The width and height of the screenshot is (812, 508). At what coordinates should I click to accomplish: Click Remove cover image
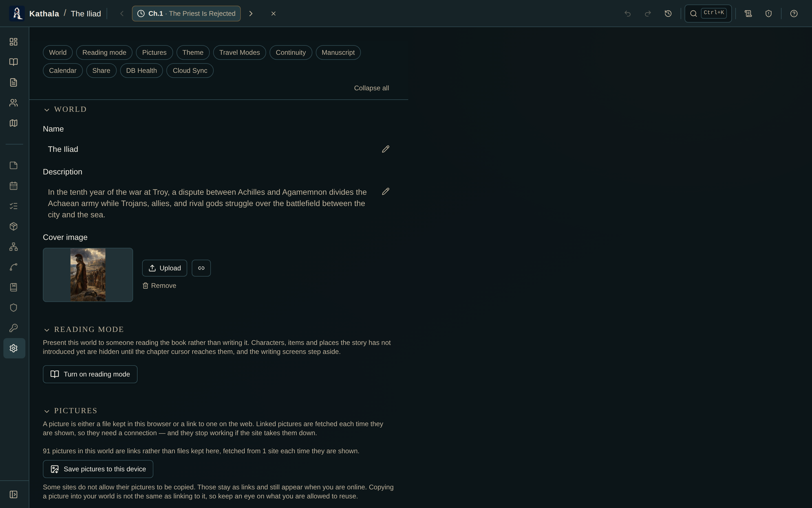[159, 286]
